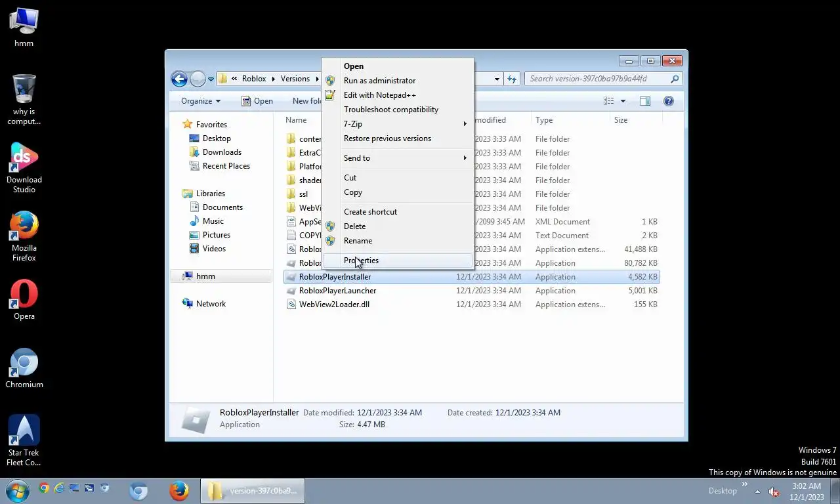Image resolution: width=840 pixels, height=504 pixels.
Task: Select the hmm computer node
Action: pyautogui.click(x=222, y=276)
